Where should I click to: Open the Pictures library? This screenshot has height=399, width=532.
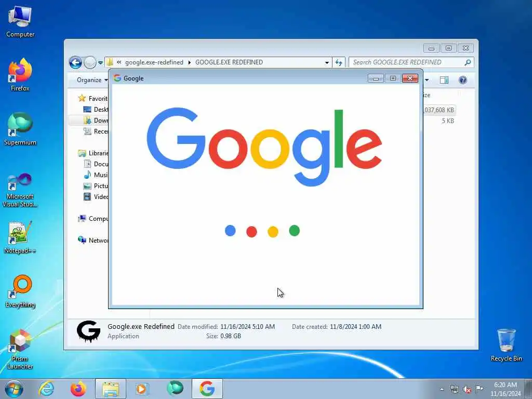point(96,186)
